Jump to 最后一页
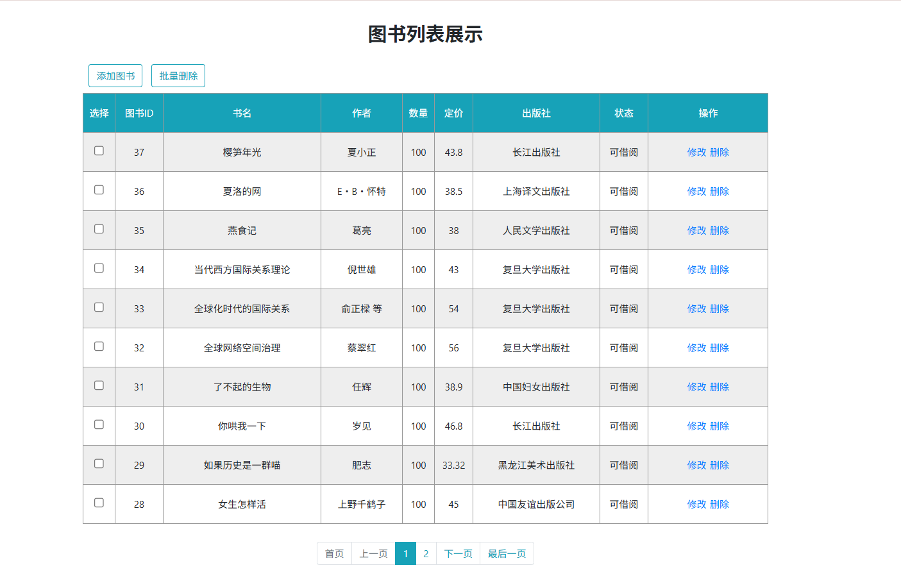 507,553
